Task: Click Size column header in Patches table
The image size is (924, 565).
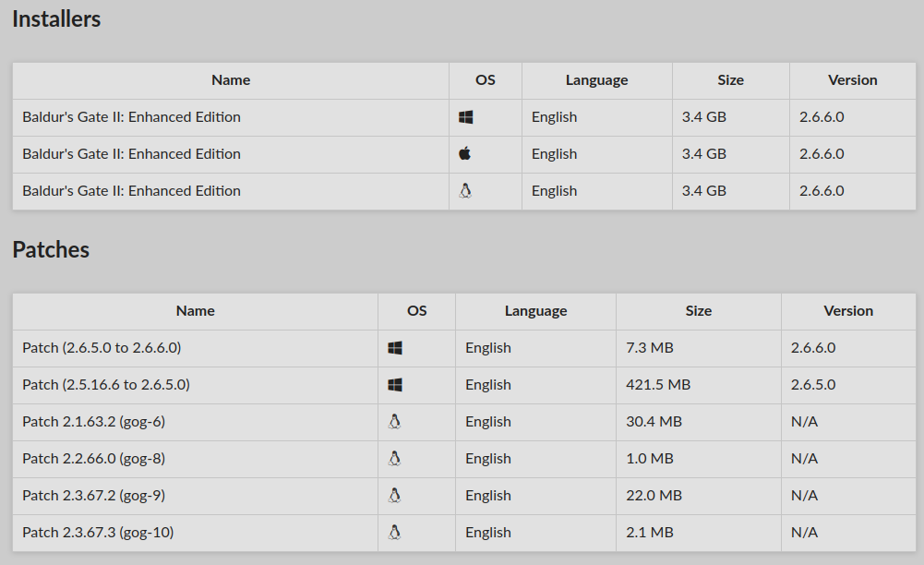Action: tap(699, 311)
